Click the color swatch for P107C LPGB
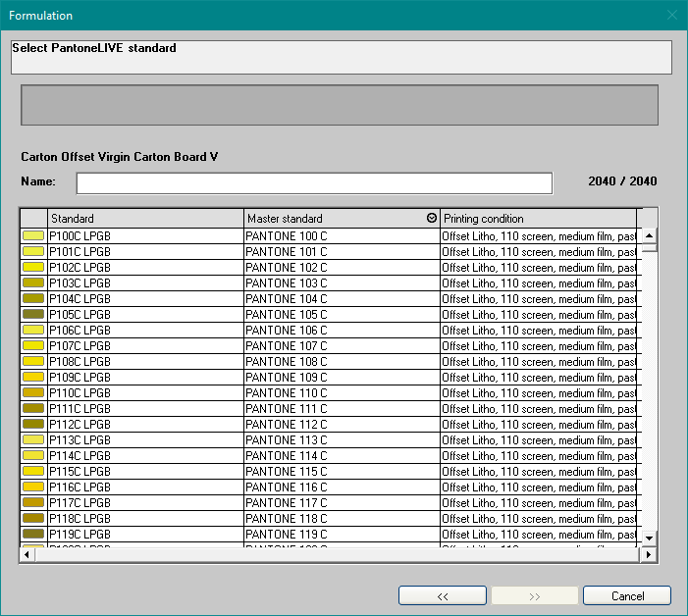This screenshot has width=688, height=616. [33, 346]
